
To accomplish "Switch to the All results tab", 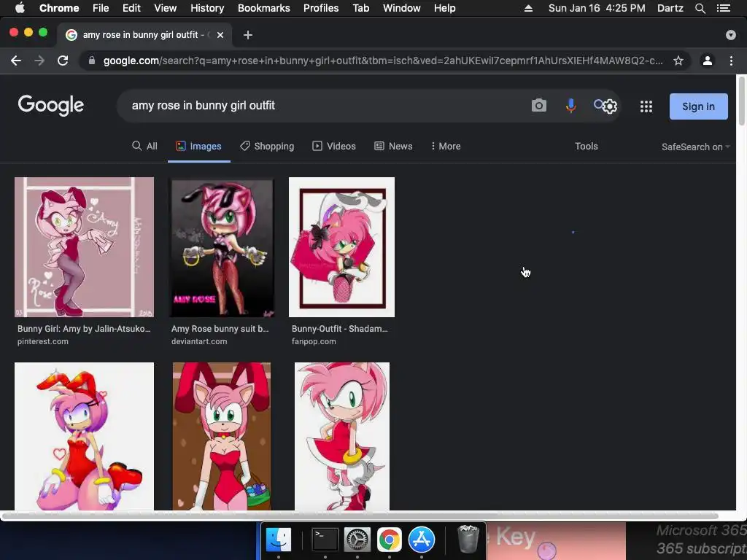I will point(145,146).
